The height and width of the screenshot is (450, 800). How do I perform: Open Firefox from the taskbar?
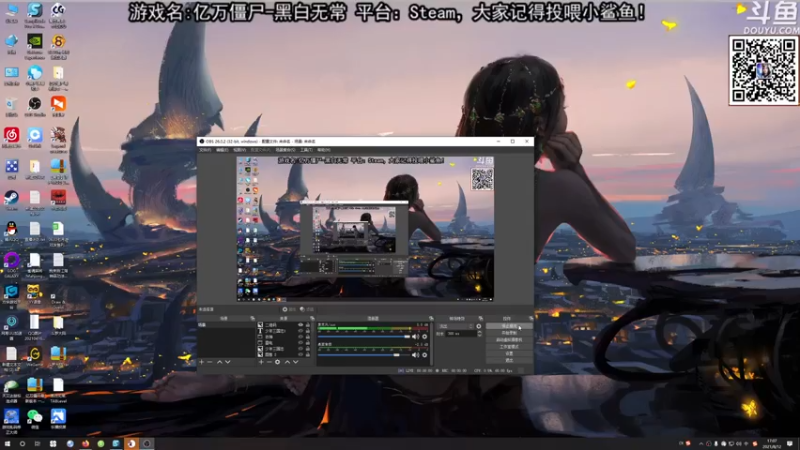click(85, 443)
